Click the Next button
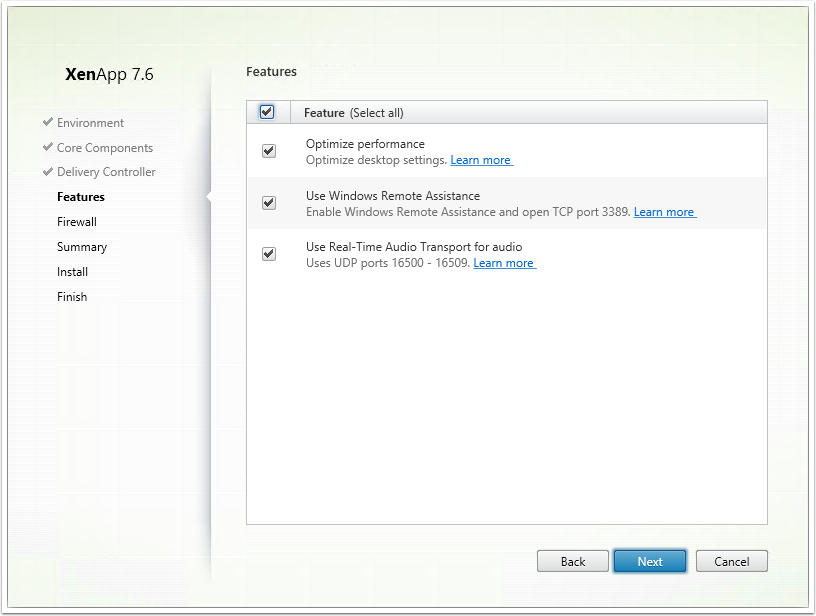The image size is (816, 616). pyautogui.click(x=650, y=561)
